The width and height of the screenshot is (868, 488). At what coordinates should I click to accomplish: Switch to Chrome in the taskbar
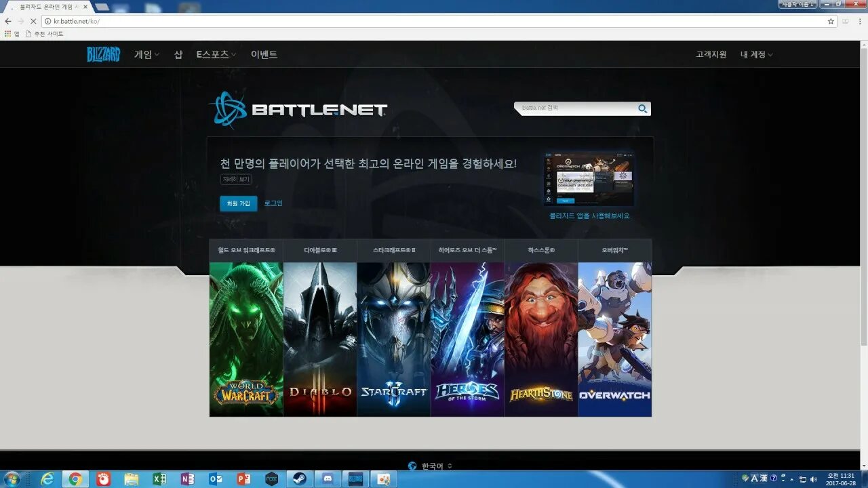click(75, 479)
